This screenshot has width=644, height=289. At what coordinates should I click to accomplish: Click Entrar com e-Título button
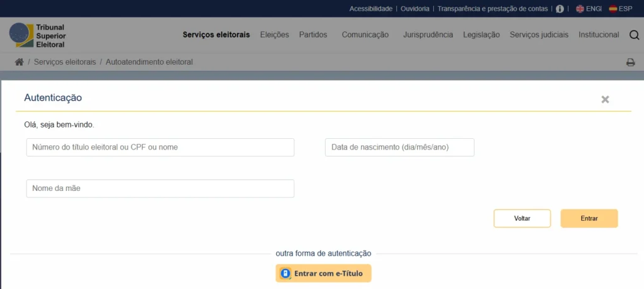(x=323, y=273)
